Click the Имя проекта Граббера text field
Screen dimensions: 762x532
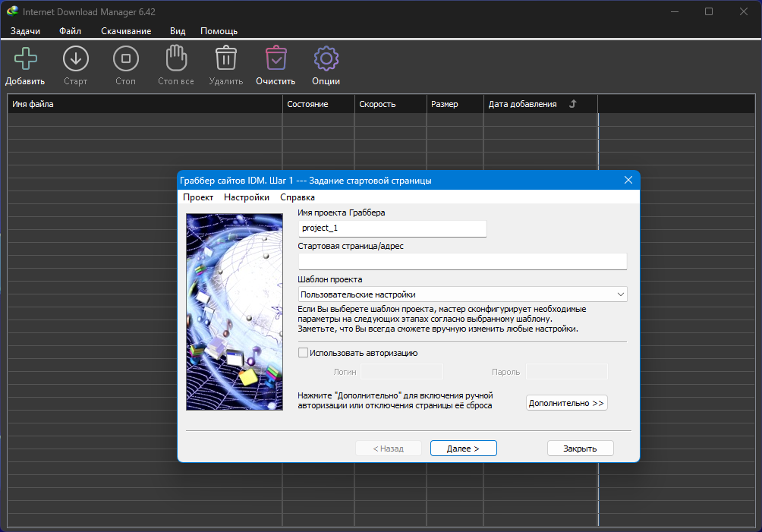392,228
